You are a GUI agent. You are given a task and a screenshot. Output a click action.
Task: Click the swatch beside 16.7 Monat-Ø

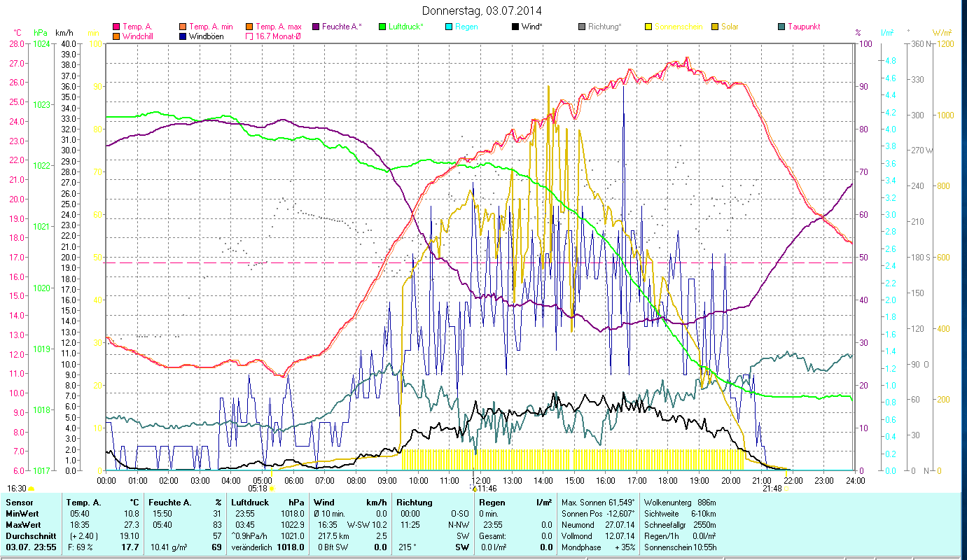pos(249,36)
